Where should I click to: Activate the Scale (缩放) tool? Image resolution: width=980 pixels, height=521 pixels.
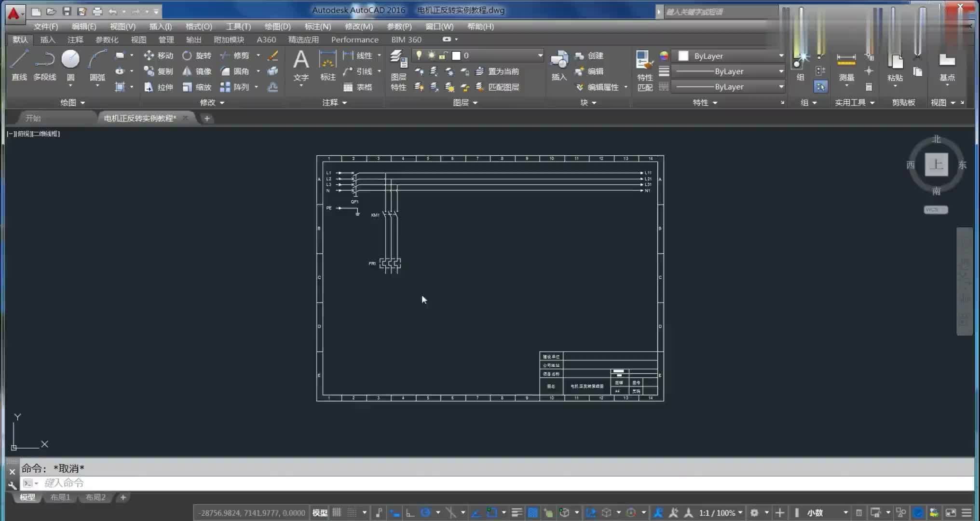(x=197, y=87)
